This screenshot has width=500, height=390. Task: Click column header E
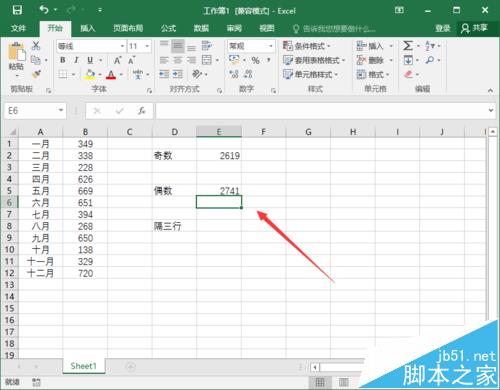219,132
